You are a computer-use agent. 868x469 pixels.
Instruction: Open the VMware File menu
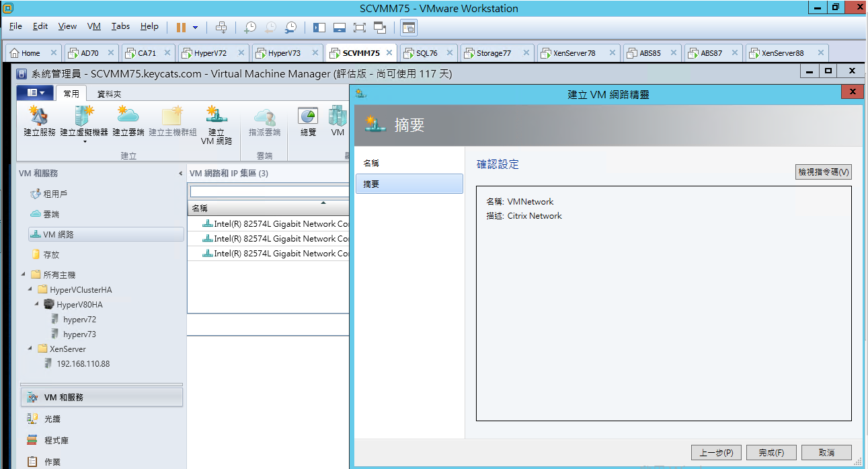(15, 26)
